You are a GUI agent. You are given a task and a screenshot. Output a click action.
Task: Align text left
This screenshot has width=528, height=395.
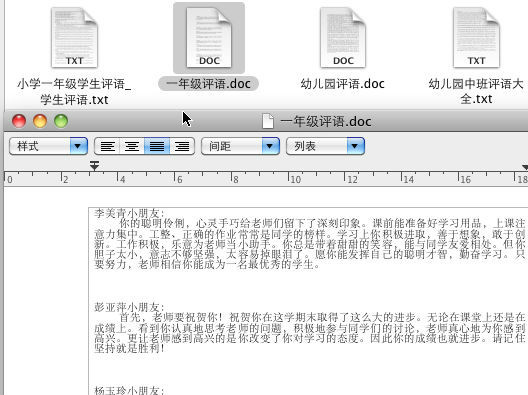click(107, 146)
